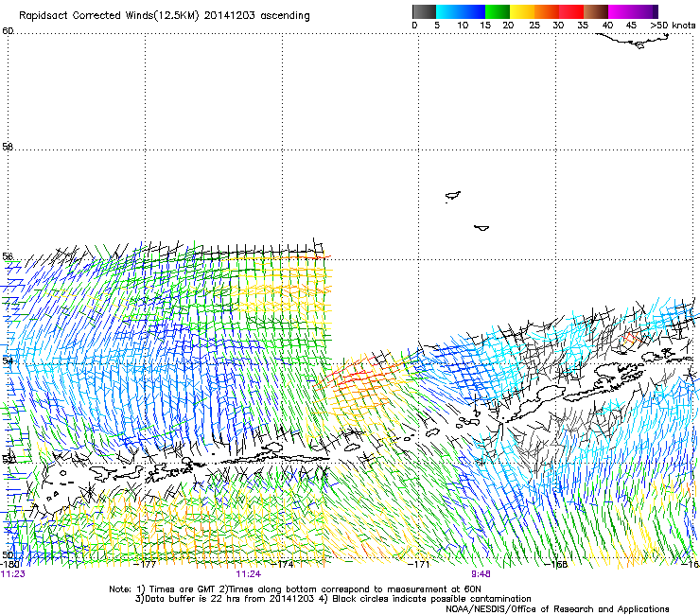Click the note 'Data buffer is 22 hrs'
The width and height of the screenshot is (700, 615).
point(193,599)
